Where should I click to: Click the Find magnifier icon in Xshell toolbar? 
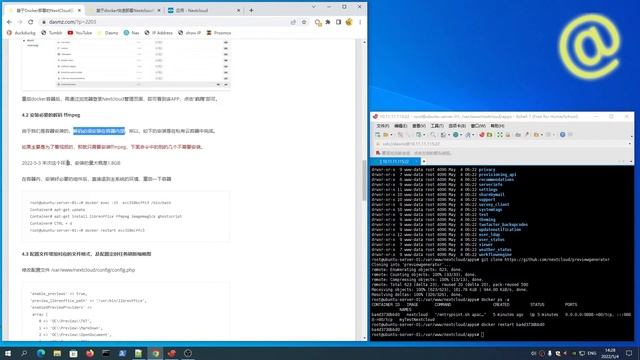433,135
